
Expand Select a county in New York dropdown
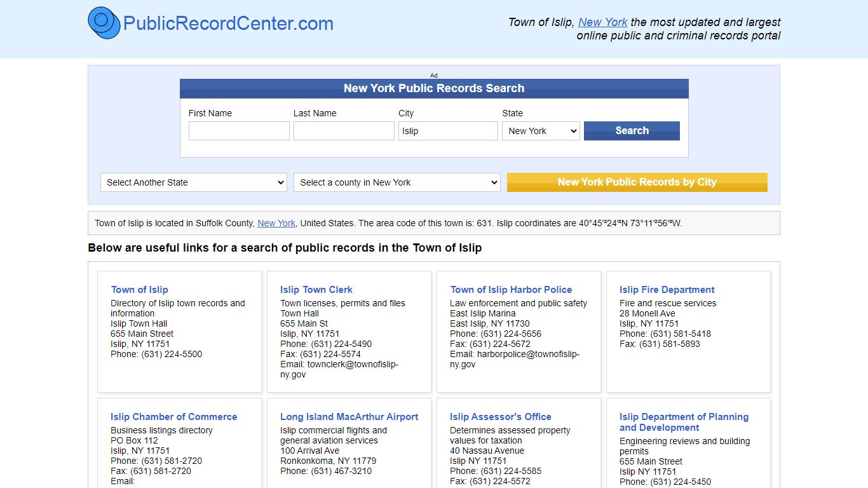[x=397, y=182]
